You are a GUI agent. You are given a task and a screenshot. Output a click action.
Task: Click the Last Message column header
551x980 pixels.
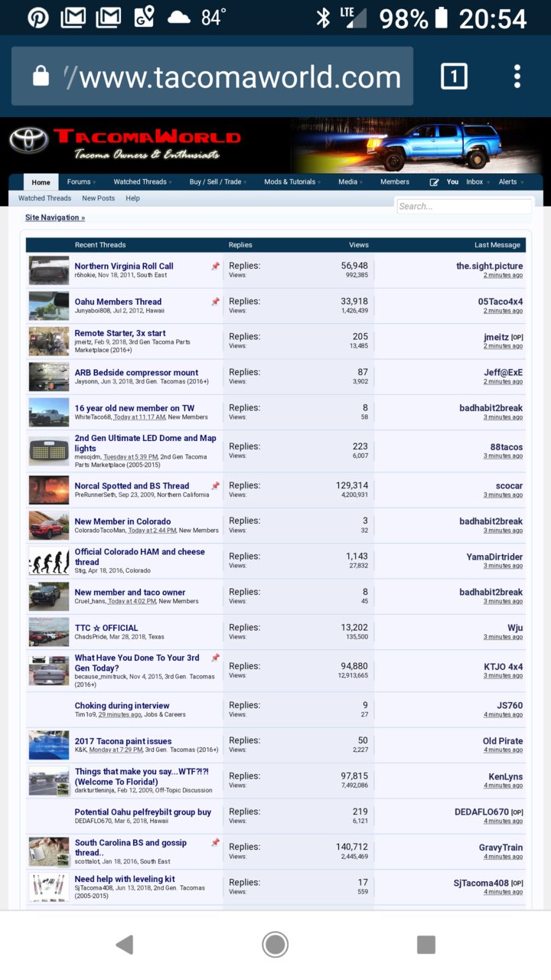tap(497, 245)
